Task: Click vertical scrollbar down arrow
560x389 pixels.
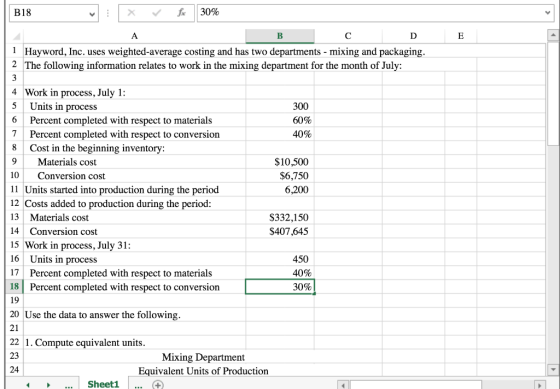Action: [x=553, y=369]
